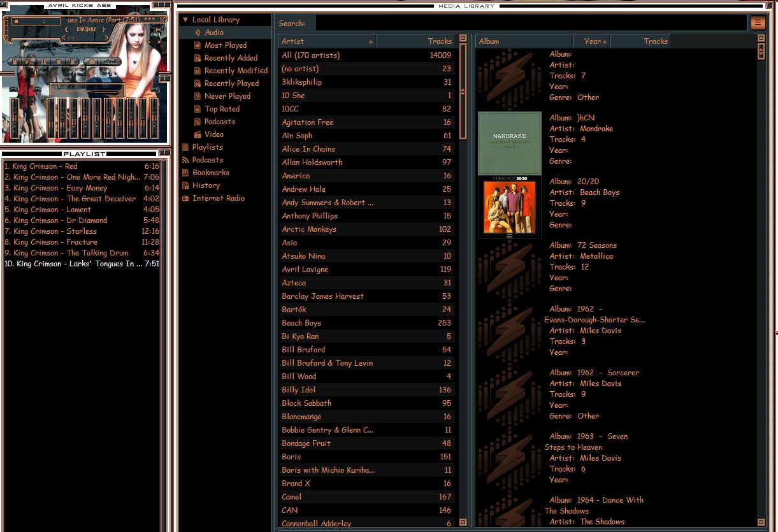Collapse the Local Library tree
Image resolution: width=778 pixels, height=532 pixels.
point(185,20)
